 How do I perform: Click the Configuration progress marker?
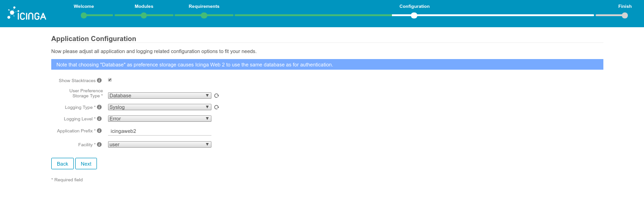414,15
